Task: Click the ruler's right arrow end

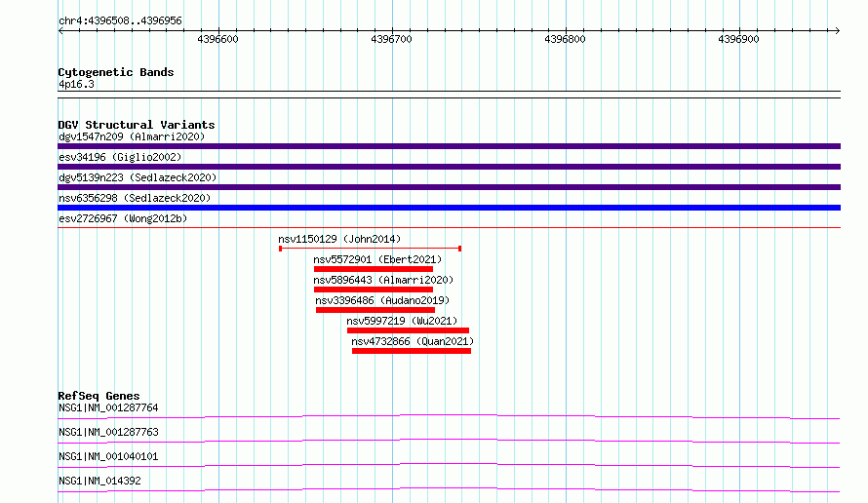Action: [837, 30]
